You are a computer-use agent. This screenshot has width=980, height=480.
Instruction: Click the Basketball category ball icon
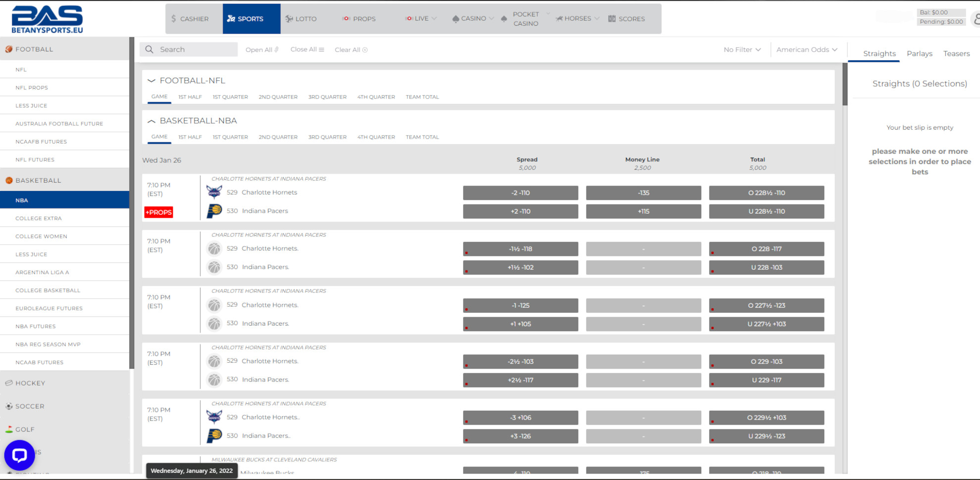pos(9,180)
